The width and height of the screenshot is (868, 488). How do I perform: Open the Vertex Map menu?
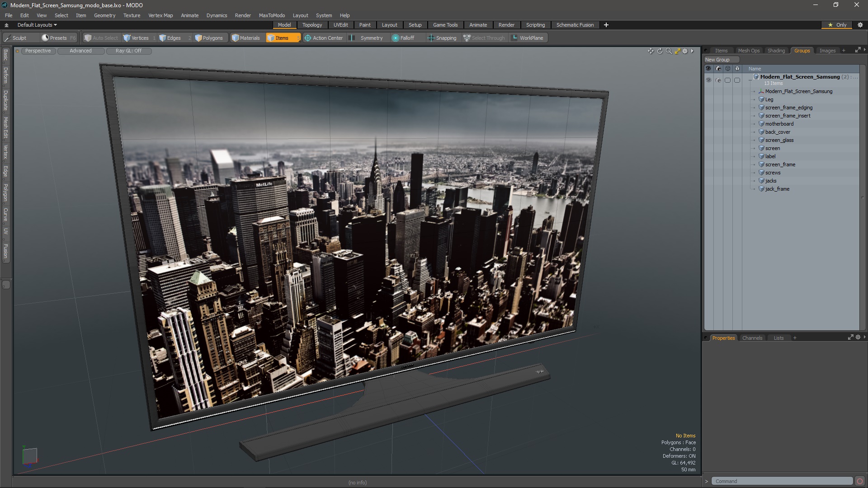[x=160, y=15]
